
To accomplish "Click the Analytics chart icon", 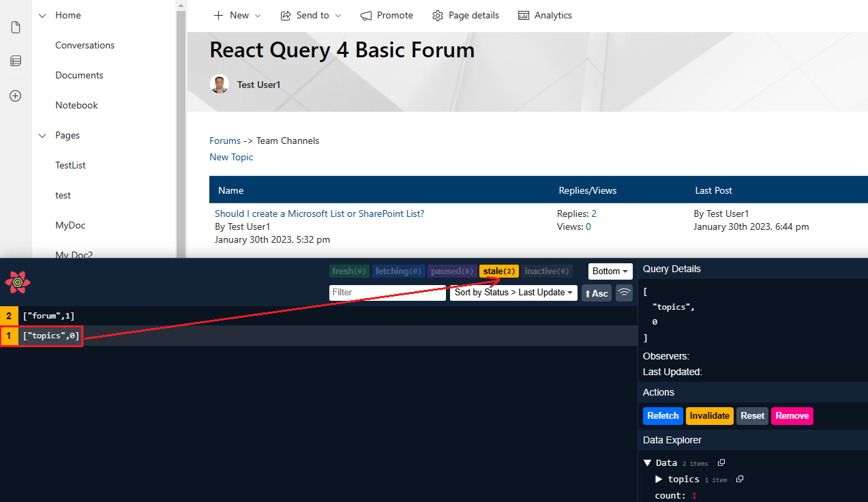I will pos(524,16).
